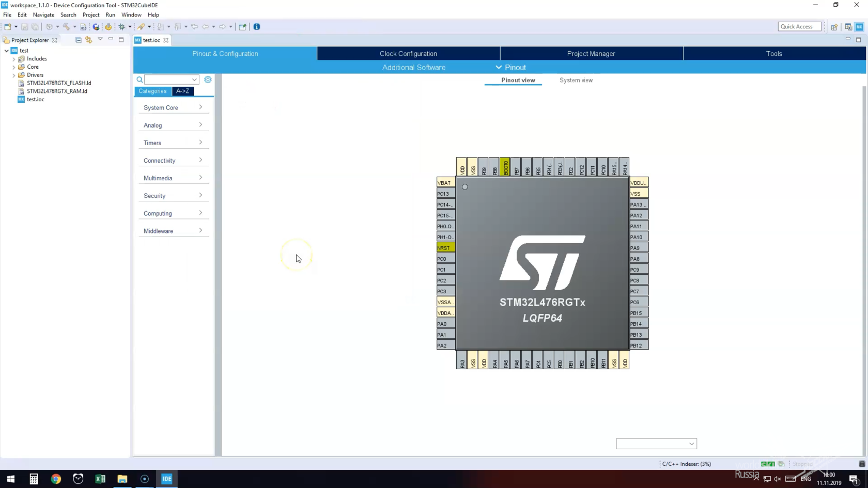This screenshot has width=868, height=488.
Task: Click the Save toolbar icon
Action: 24,26
